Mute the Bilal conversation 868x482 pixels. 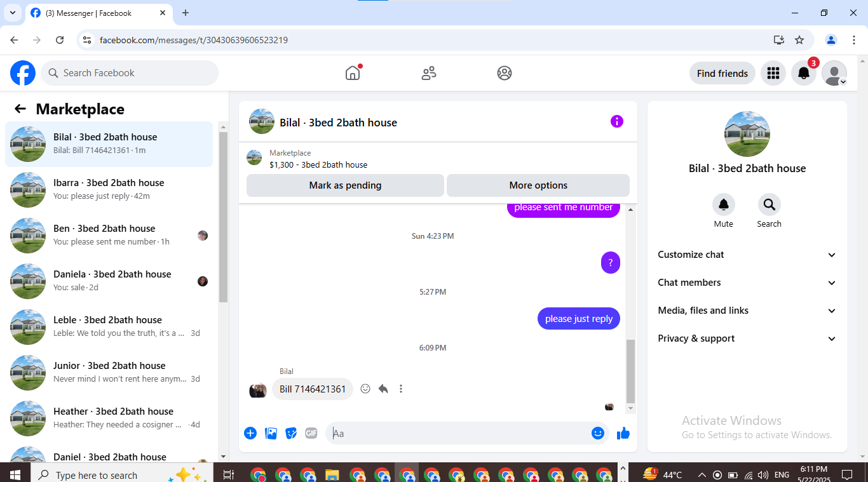pyautogui.click(x=723, y=204)
